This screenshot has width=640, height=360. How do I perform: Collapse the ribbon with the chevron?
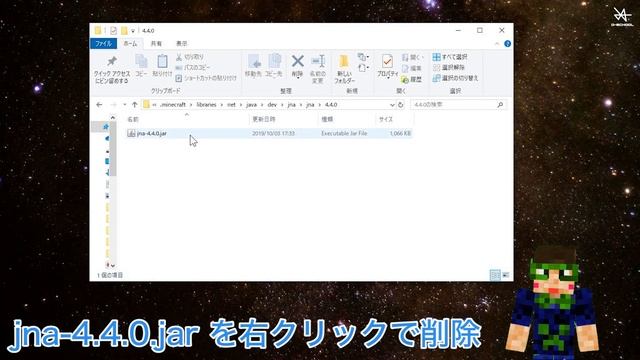tap(497, 44)
